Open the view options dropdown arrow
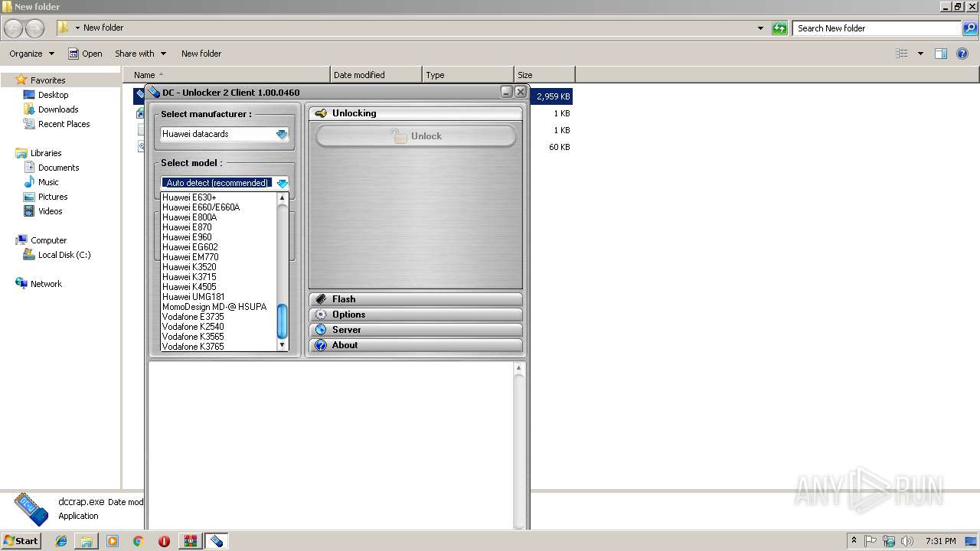980x551 pixels. (920, 54)
